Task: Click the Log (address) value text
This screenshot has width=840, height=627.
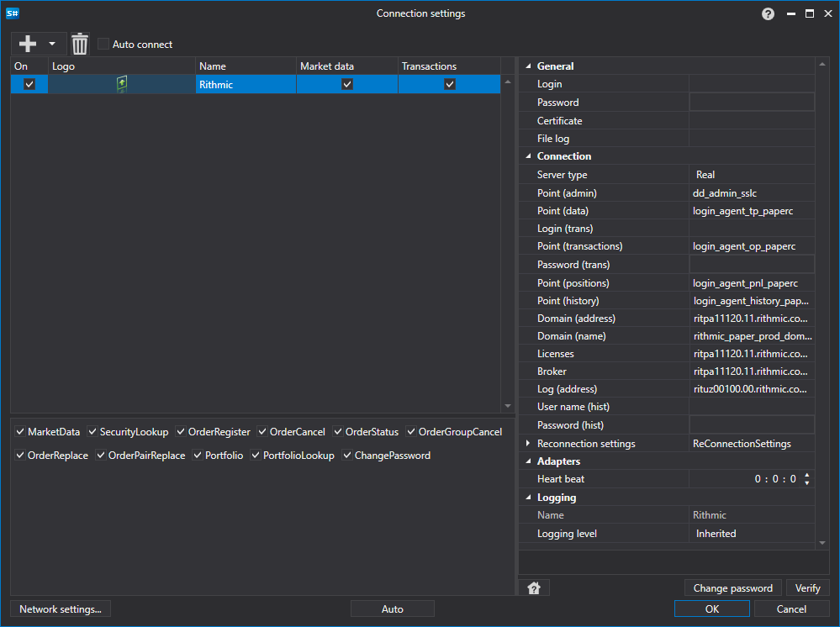Action: click(750, 389)
